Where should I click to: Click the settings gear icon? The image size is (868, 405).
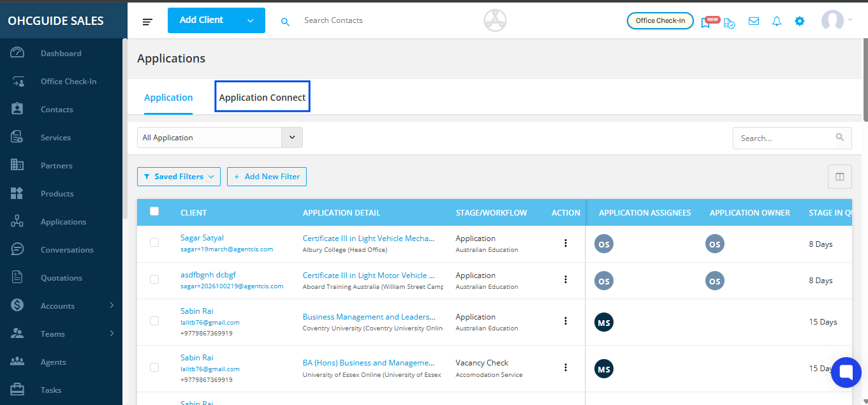point(799,21)
